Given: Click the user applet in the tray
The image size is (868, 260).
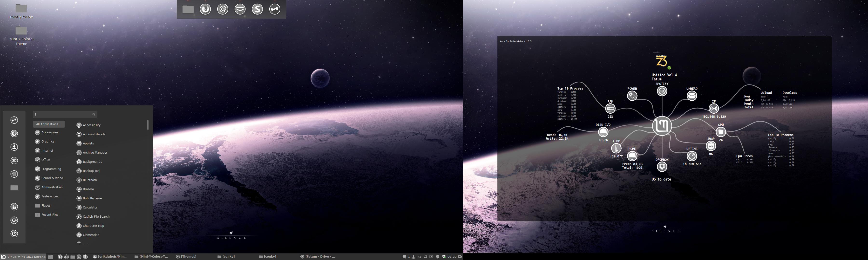Looking at the screenshot, I should 414,257.
